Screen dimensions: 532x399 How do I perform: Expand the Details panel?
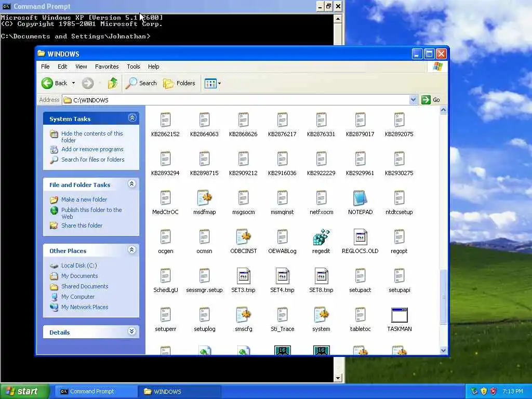pyautogui.click(x=131, y=331)
